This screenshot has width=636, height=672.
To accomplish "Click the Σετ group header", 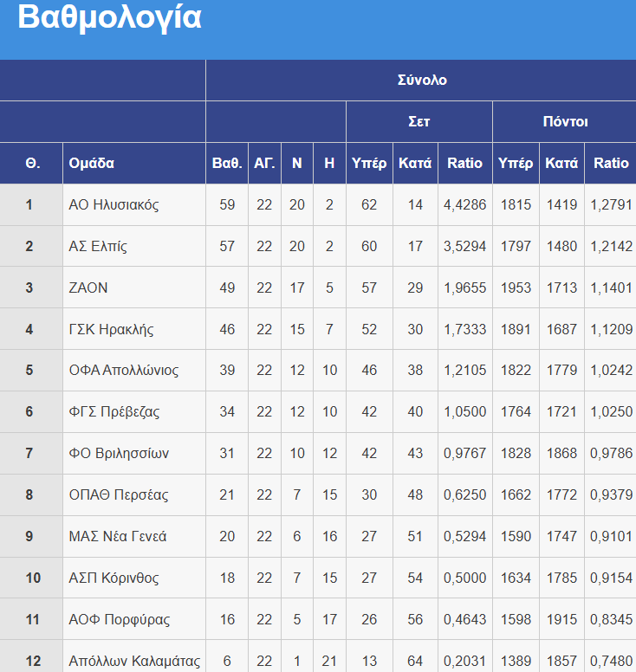I will coord(419,122).
